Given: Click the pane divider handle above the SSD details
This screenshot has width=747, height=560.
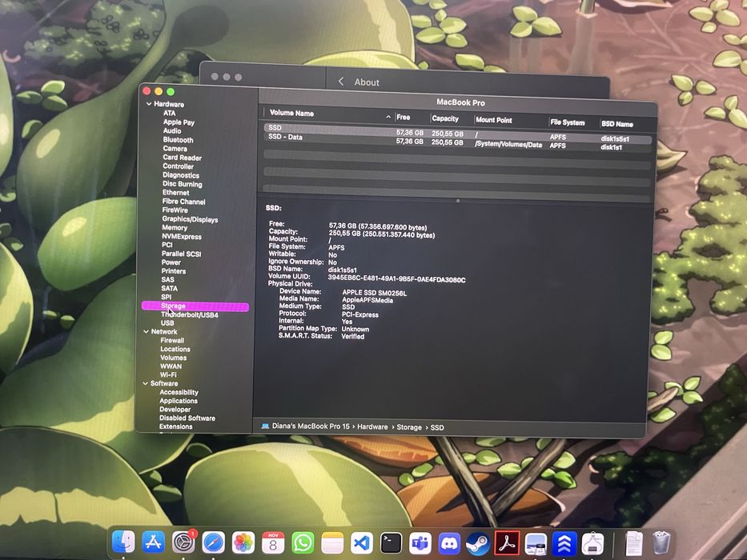Looking at the screenshot, I should [x=458, y=201].
